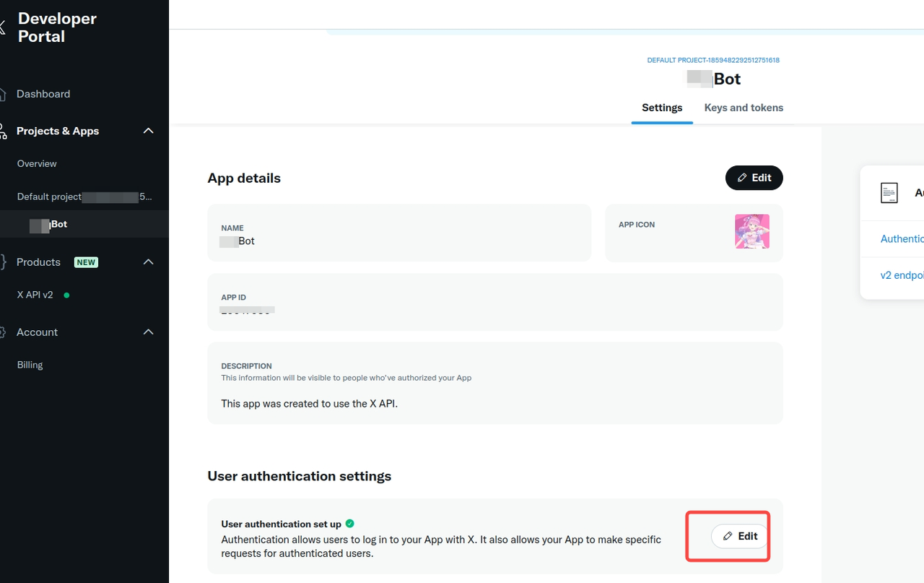Switch to the Keys and tokens tab

tap(744, 108)
